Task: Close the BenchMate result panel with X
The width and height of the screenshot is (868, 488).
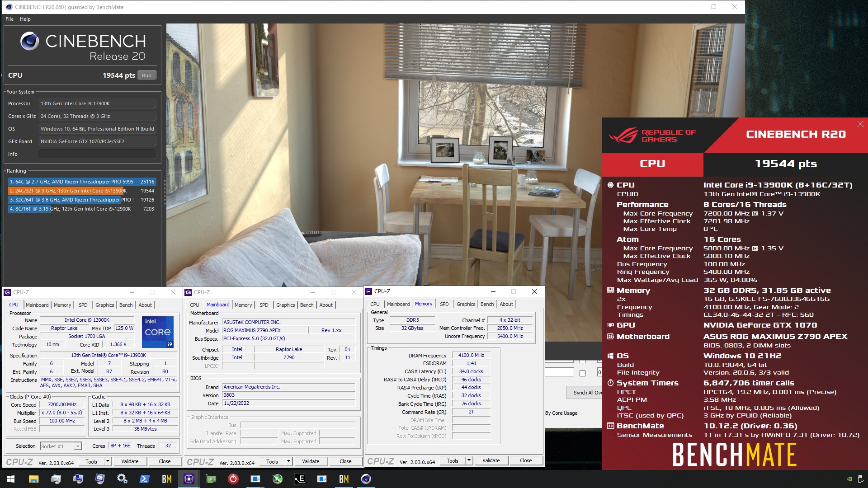Action: [x=860, y=124]
